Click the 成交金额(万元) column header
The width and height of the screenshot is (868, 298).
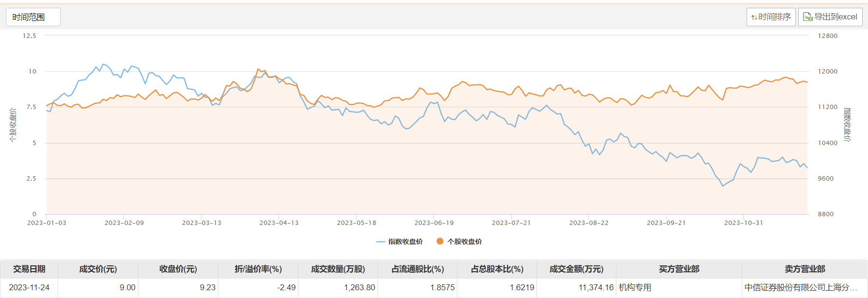576,269
